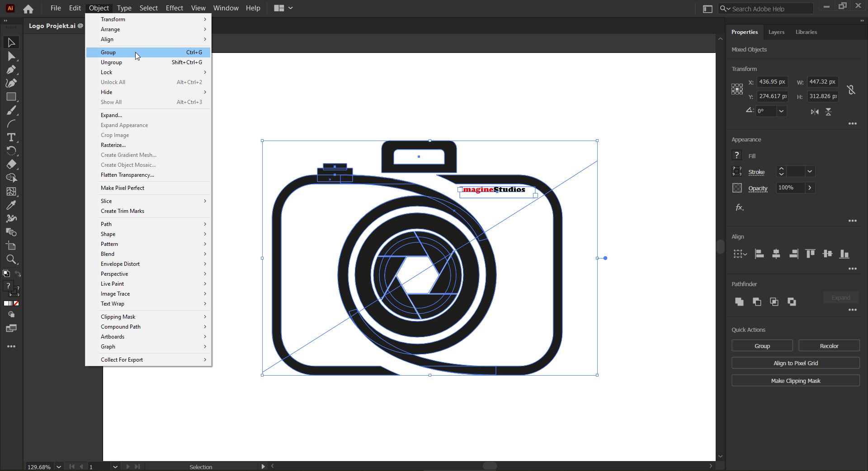Open the Clipping Mask submenu
The image size is (868, 471).
148,317
